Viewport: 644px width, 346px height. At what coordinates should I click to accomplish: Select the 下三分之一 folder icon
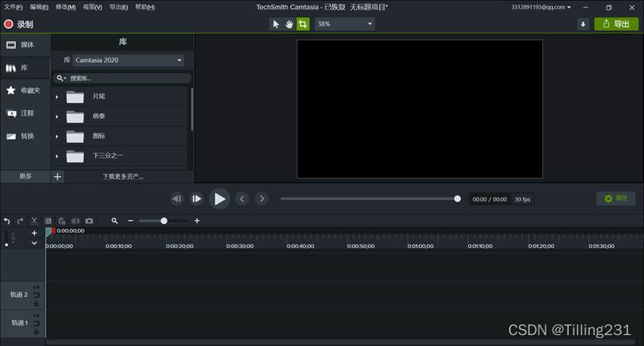pyautogui.click(x=75, y=156)
